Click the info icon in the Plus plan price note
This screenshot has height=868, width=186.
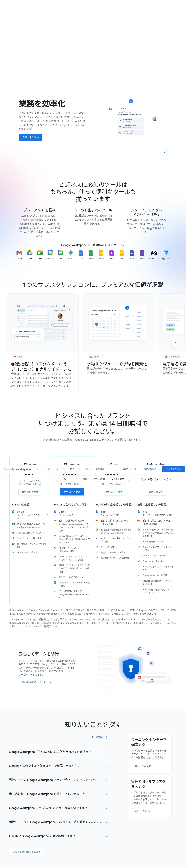coord(124,484)
